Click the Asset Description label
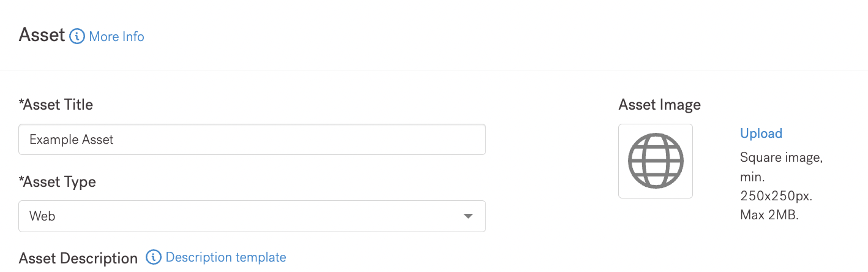 click(x=78, y=259)
